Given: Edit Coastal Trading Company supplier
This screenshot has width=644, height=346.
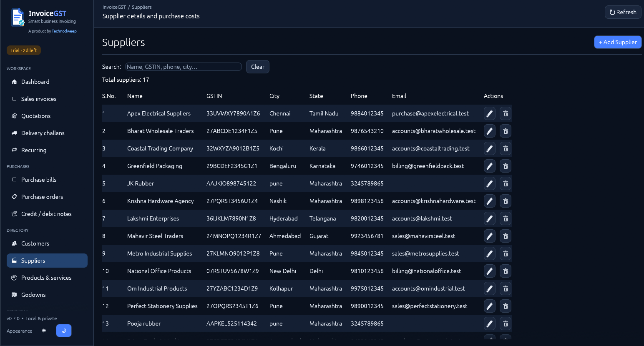Looking at the screenshot, I should pos(490,148).
